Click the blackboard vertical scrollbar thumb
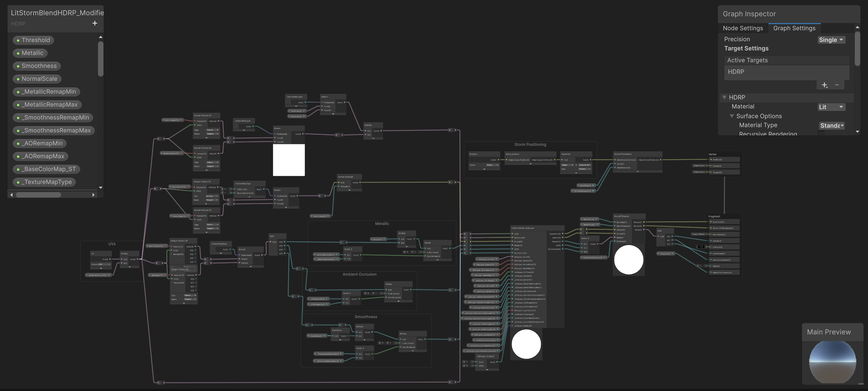This screenshot has height=391, width=868. point(101,58)
